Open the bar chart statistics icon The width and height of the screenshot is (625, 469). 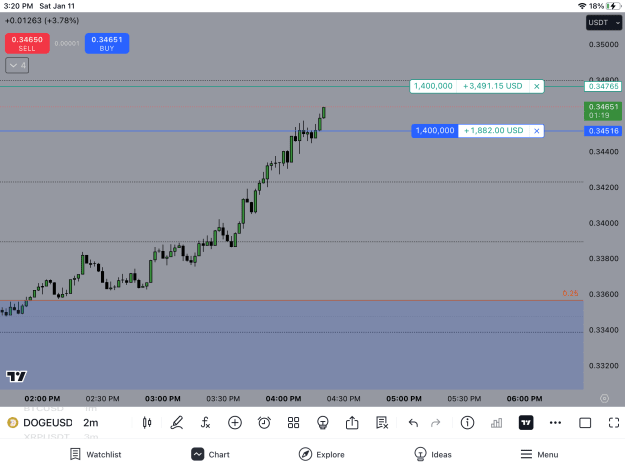pos(496,423)
